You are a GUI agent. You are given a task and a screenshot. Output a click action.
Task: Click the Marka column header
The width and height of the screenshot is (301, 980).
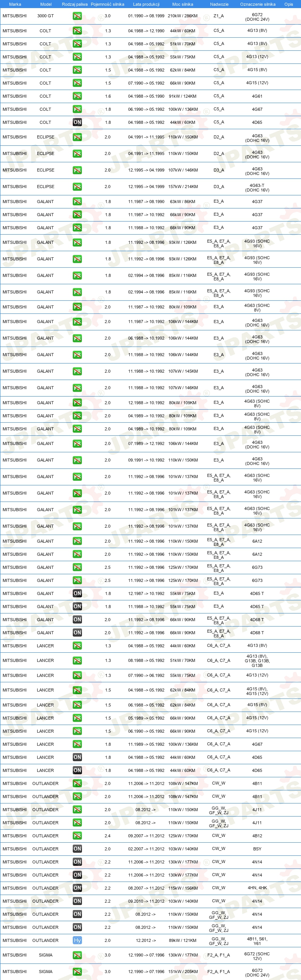pos(15,4)
